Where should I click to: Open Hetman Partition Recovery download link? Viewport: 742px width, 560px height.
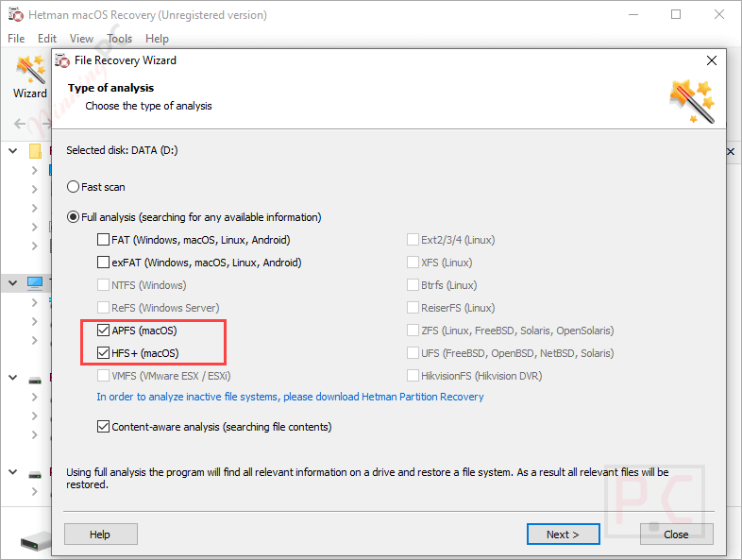pos(290,397)
